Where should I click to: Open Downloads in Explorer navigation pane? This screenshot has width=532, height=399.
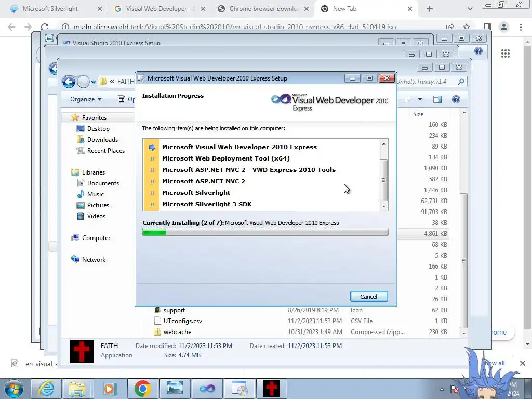pyautogui.click(x=102, y=139)
